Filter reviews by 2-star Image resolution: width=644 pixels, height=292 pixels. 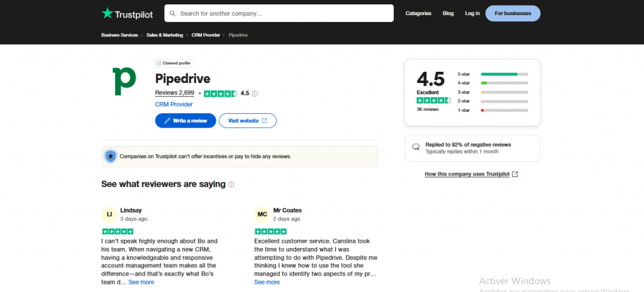493,101
